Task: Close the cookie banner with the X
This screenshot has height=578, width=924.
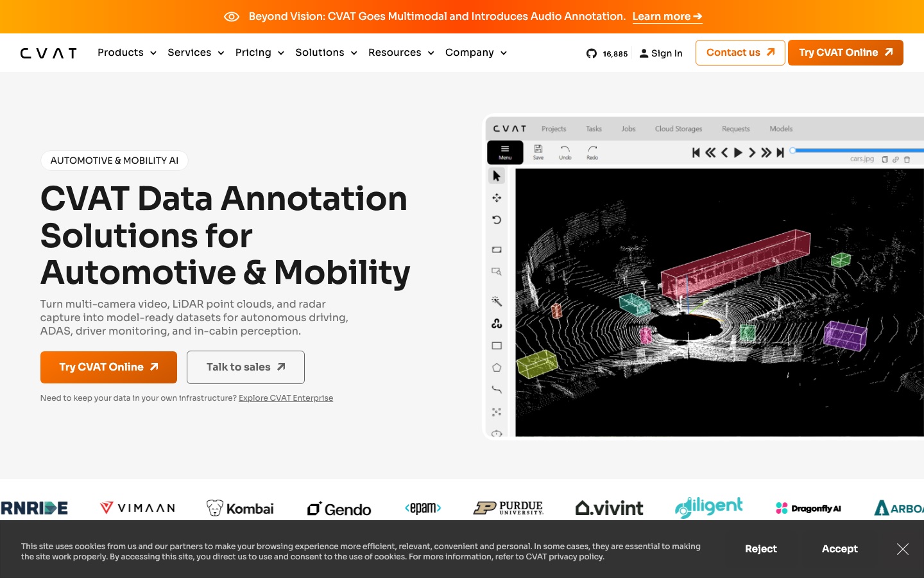Action: pos(903,549)
